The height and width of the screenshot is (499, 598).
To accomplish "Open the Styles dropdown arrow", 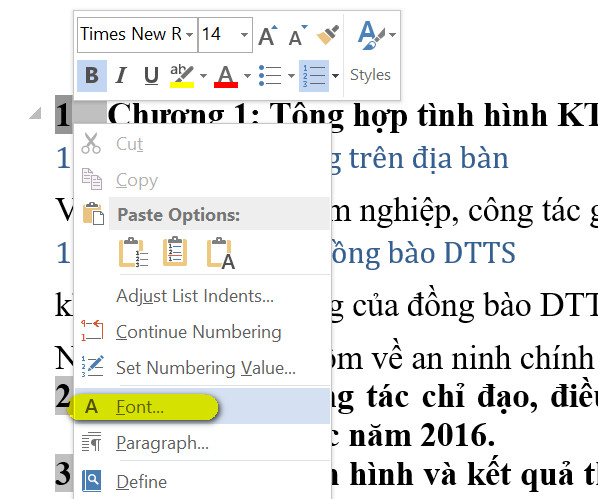I will tap(393, 35).
